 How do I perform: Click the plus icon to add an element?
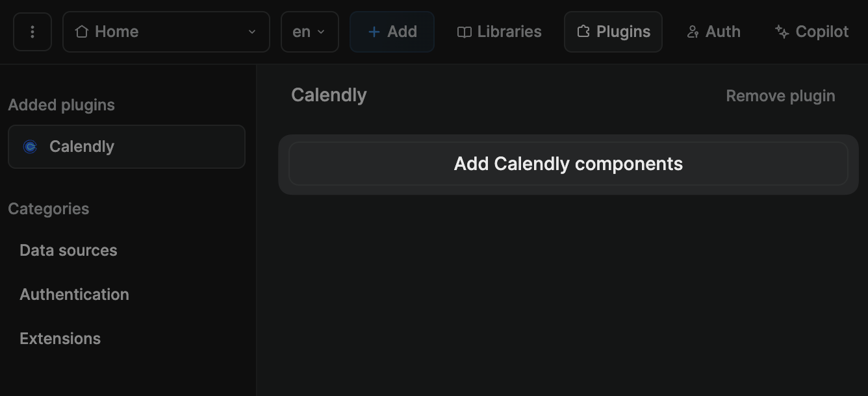pyautogui.click(x=373, y=31)
